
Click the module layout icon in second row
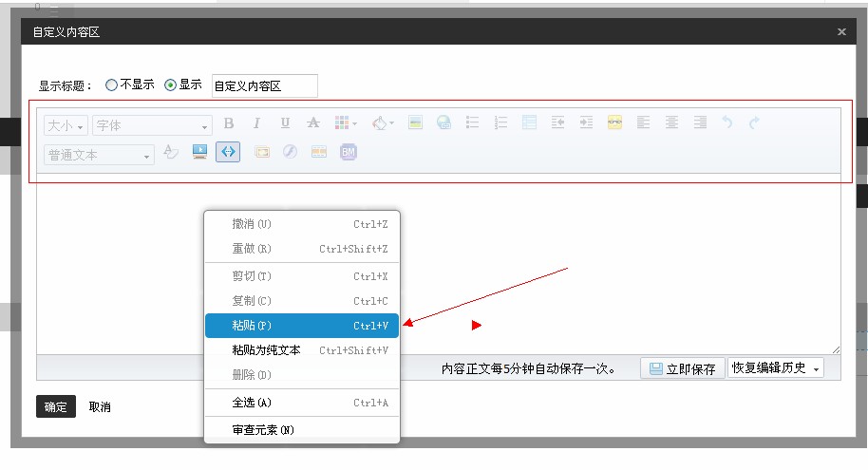click(x=319, y=152)
